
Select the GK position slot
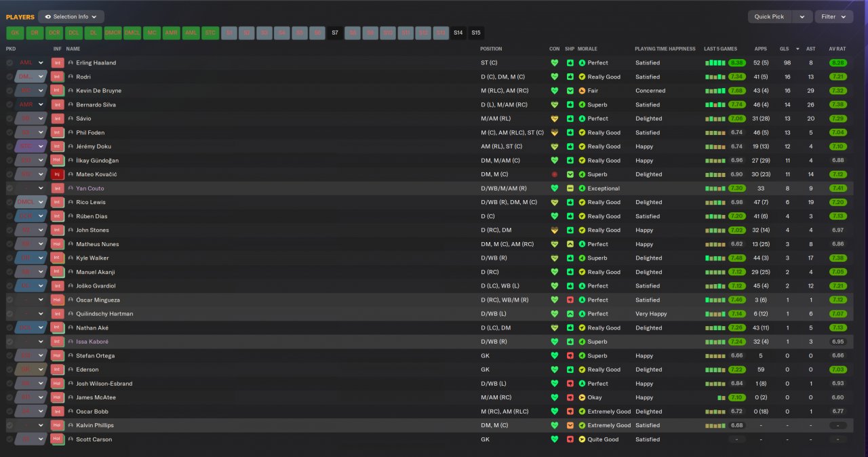(15, 33)
